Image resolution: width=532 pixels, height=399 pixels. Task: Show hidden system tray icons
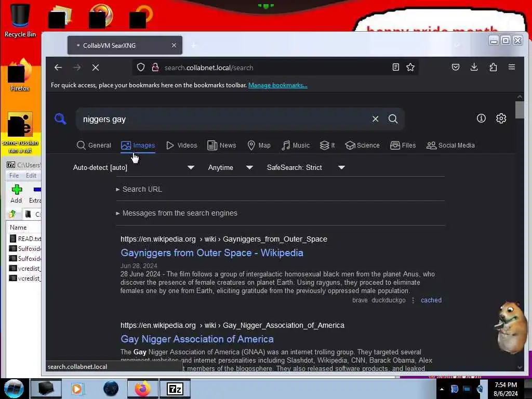pyautogui.click(x=442, y=389)
